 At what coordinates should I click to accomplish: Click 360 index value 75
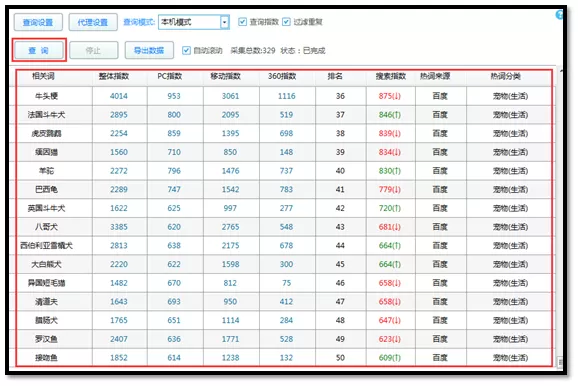point(286,283)
